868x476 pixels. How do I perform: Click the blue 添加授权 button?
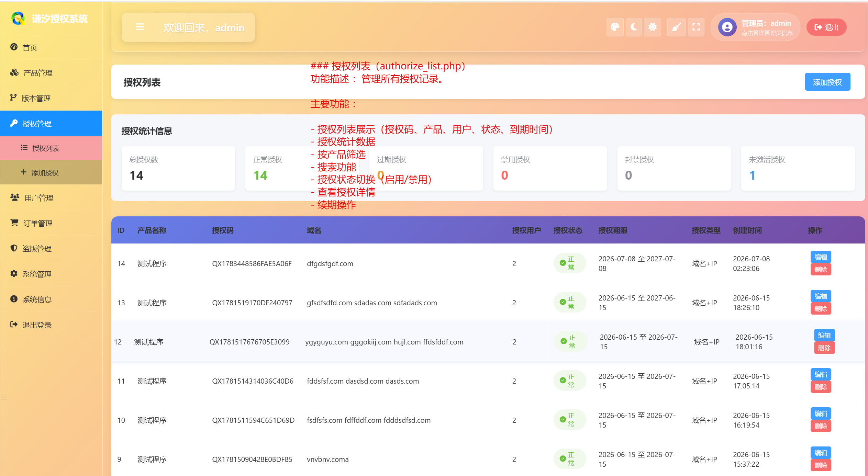pyautogui.click(x=827, y=82)
